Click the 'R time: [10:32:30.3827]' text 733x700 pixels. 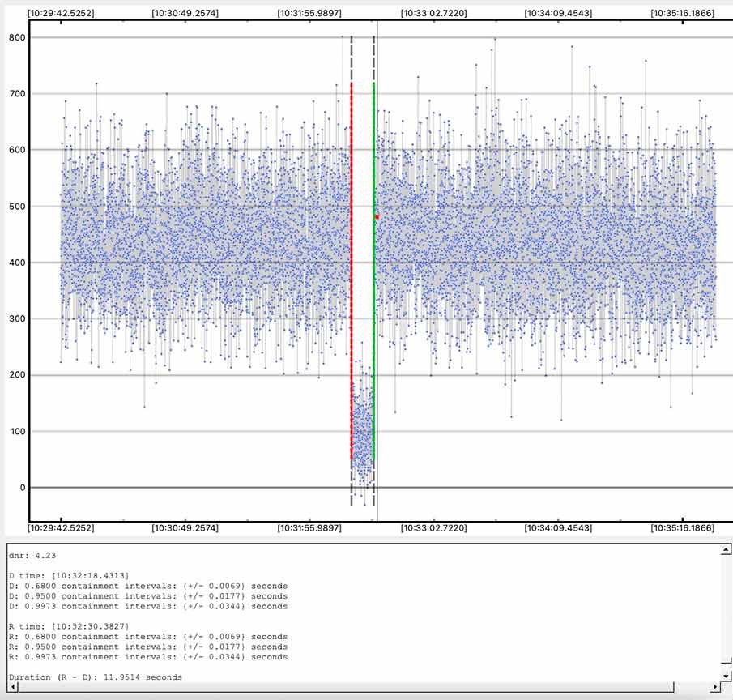coord(69,626)
